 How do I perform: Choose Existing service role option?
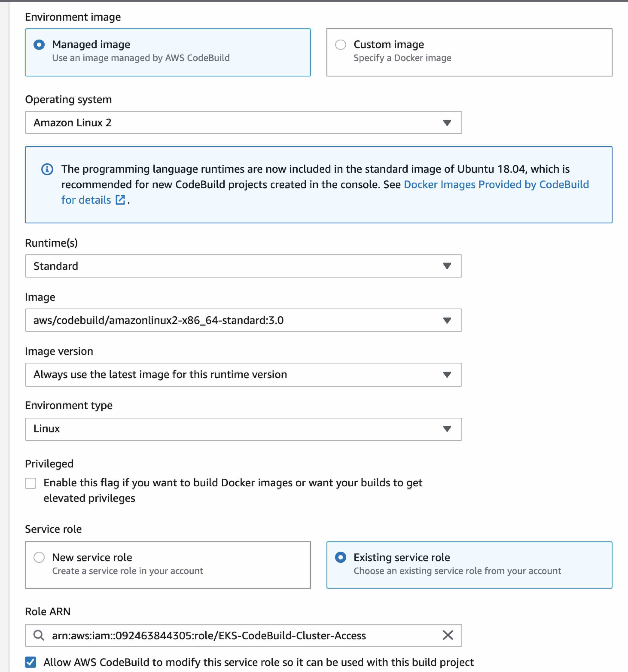coord(340,557)
